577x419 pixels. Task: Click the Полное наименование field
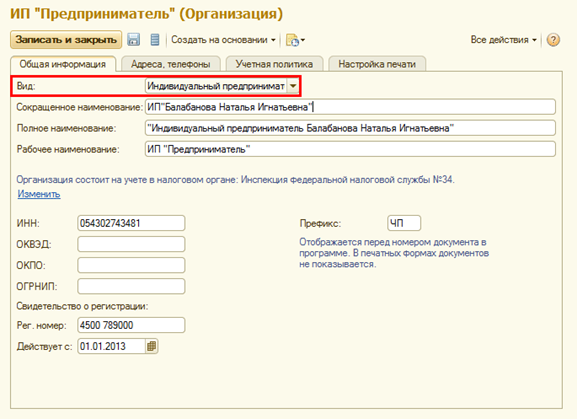click(x=350, y=128)
